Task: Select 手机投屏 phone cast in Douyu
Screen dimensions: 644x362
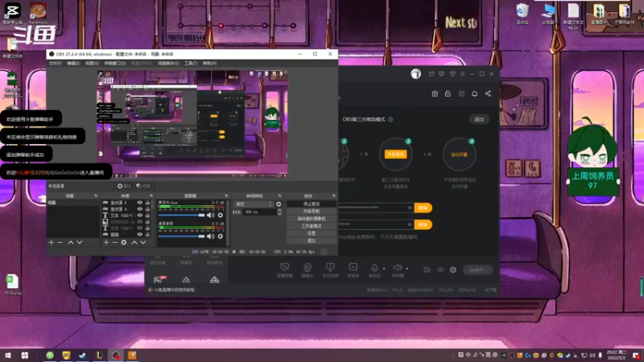Action: pos(330,270)
